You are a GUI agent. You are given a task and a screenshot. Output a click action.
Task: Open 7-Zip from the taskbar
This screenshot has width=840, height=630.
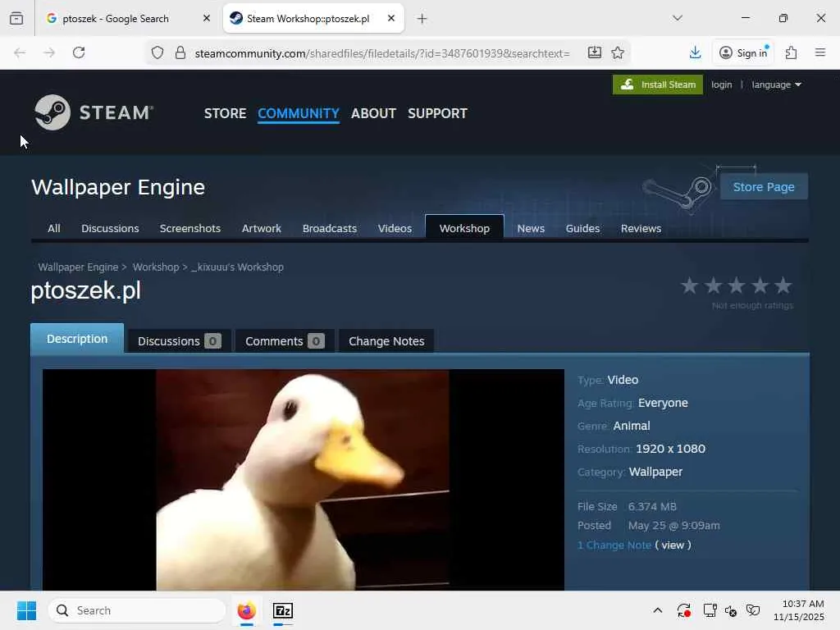pos(283,610)
